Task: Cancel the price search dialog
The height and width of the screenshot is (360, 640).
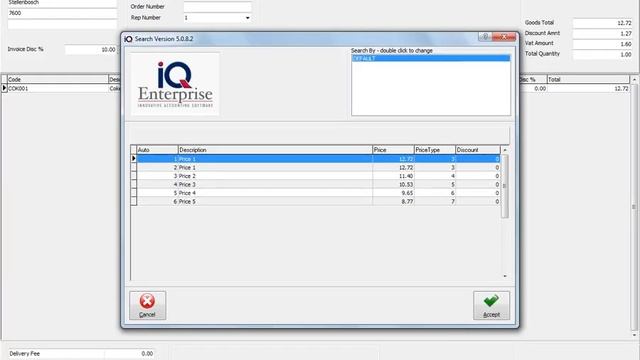Action: pyautogui.click(x=147, y=305)
